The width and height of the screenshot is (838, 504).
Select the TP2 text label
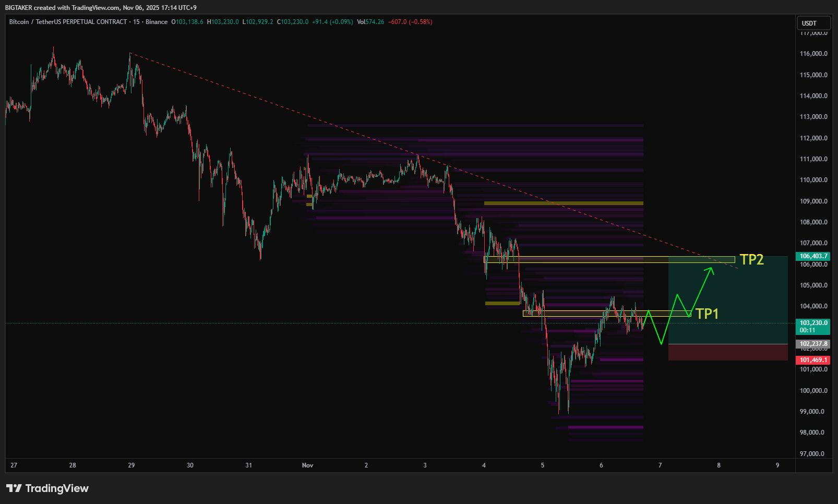pos(752,259)
